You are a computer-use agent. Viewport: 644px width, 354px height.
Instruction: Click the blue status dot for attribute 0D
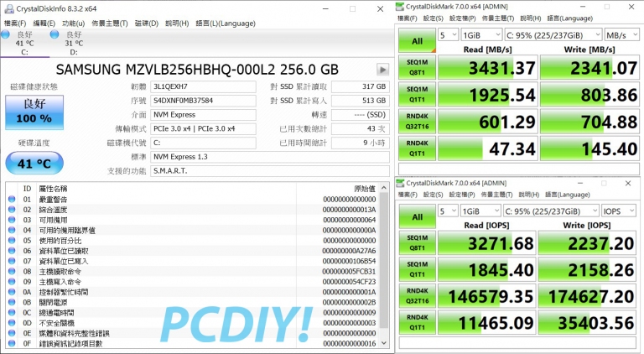12,323
